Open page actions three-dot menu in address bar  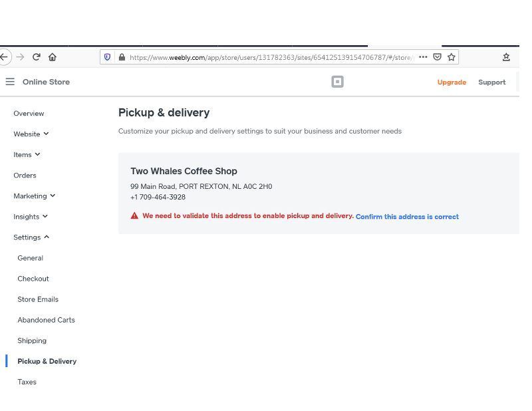coord(423,57)
